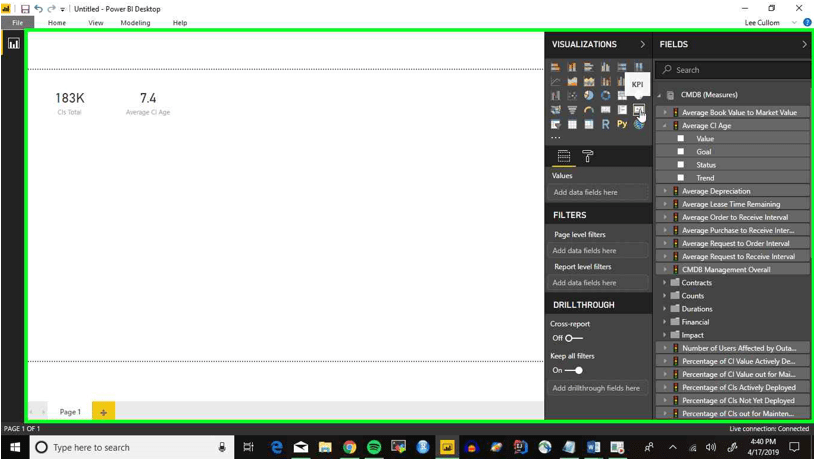Viewport: 816px width, 460px height.
Task: Expand the Durations folder
Action: point(665,309)
